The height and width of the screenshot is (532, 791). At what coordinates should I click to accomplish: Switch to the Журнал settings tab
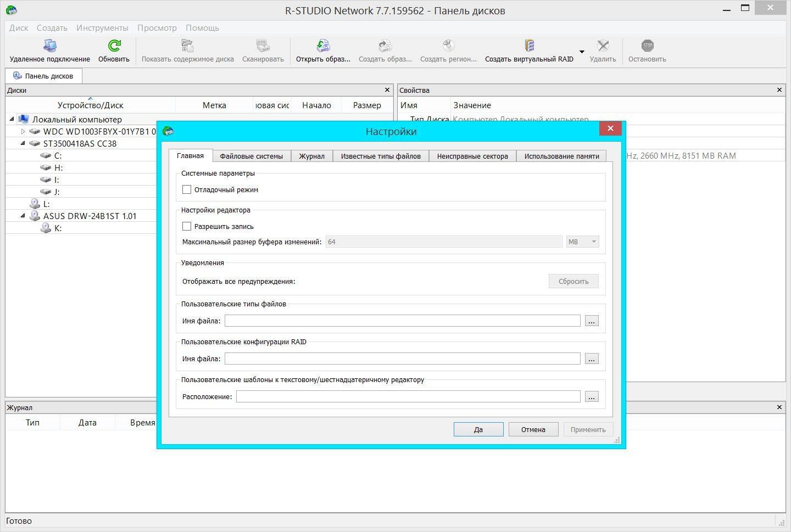[311, 156]
